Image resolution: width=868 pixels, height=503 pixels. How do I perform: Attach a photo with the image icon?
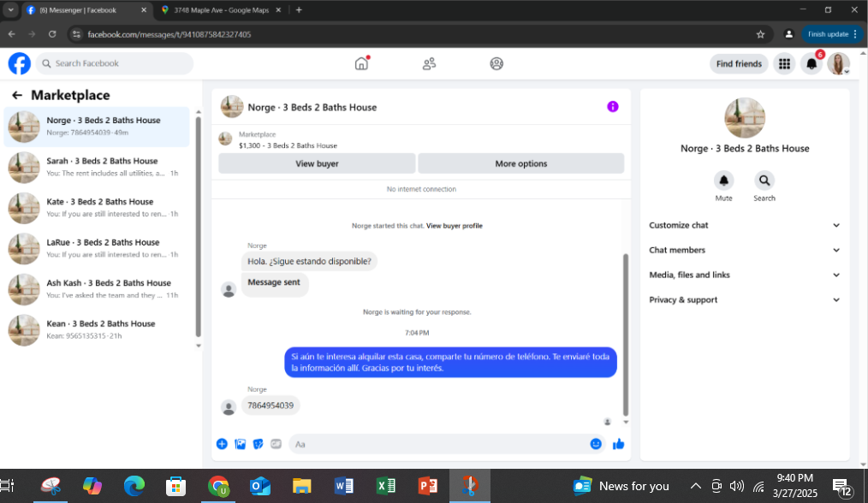click(241, 444)
